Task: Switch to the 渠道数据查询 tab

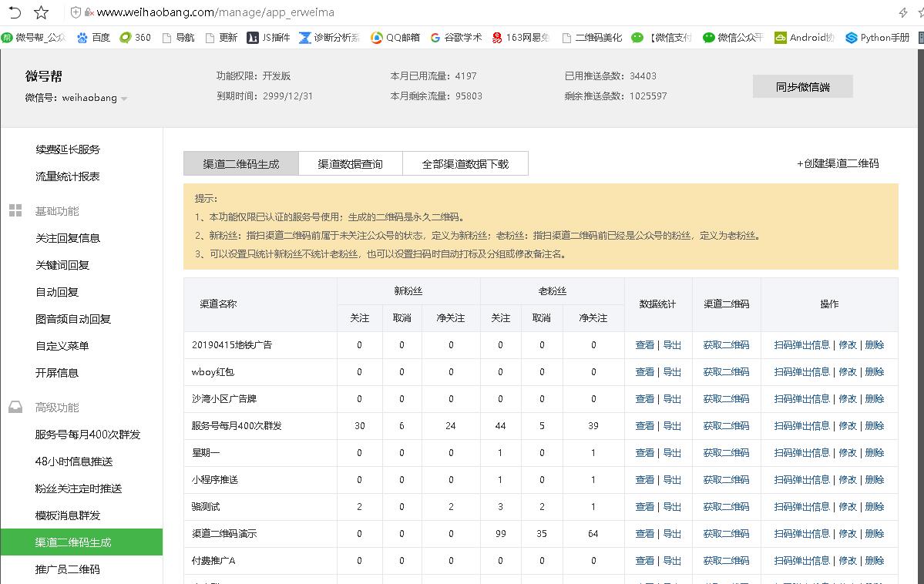Action: pos(351,164)
